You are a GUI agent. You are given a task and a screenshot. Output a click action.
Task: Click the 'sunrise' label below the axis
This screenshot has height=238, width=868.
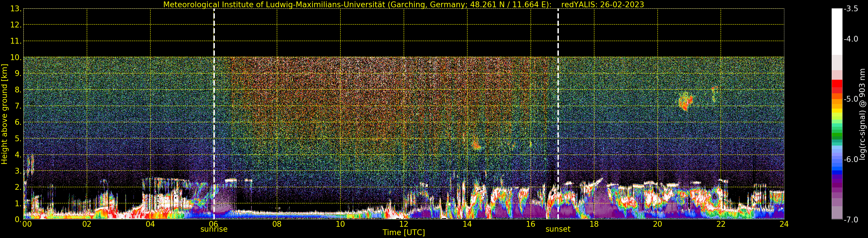coord(214,229)
